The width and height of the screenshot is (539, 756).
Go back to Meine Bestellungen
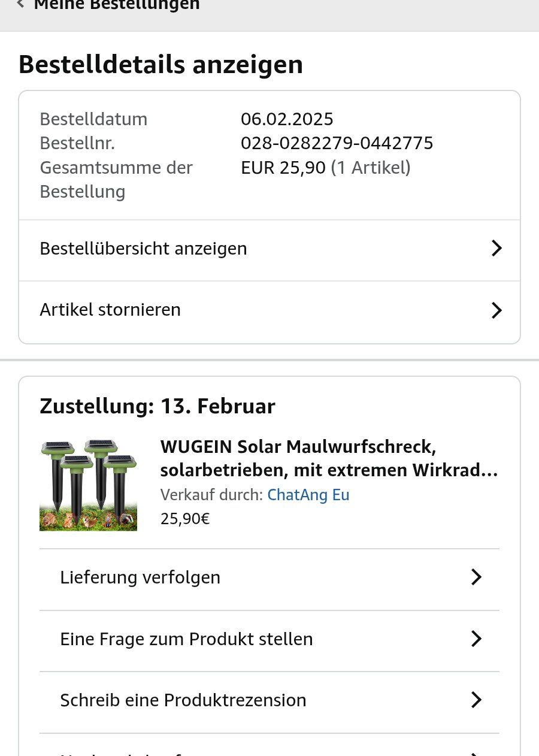pos(116,5)
